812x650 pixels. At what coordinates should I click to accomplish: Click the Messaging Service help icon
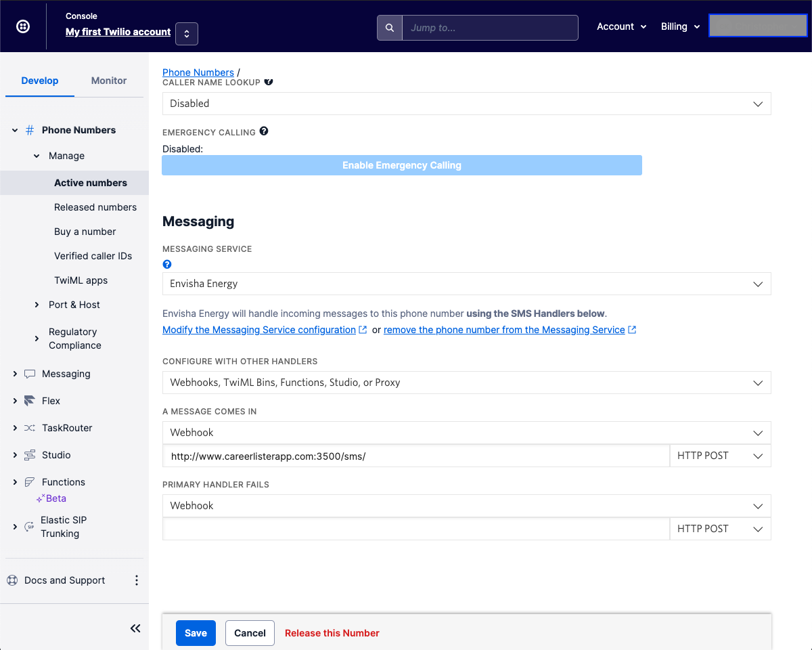167,264
